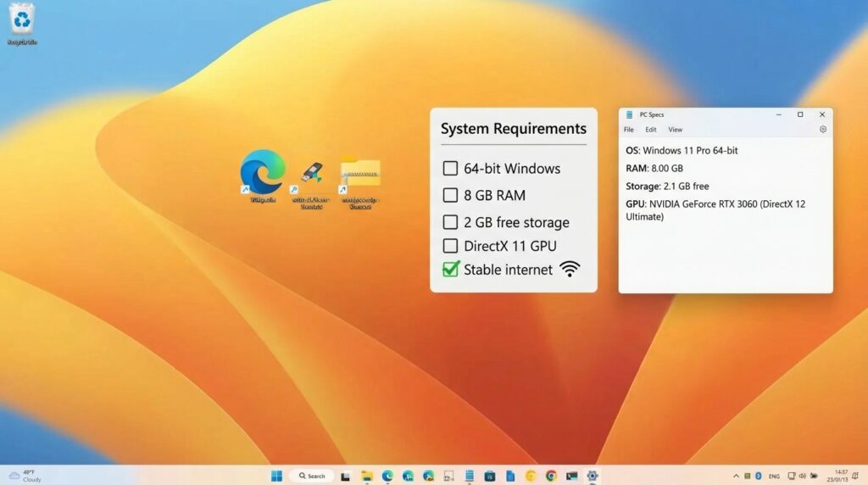Enable the 2 GB free storage checkbox
This screenshot has height=485, width=868.
[450, 222]
